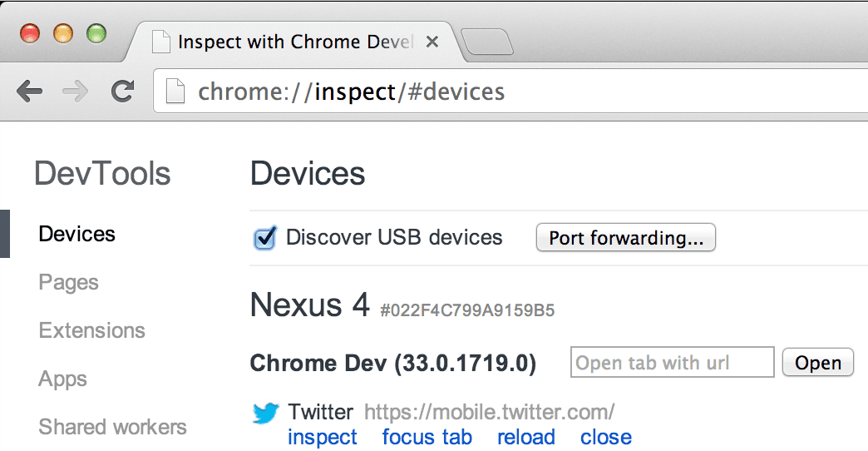Show Shared workers section

(113, 427)
